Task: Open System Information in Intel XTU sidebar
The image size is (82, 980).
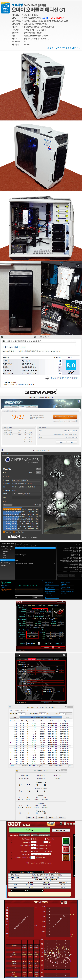Action: pos(7,544)
